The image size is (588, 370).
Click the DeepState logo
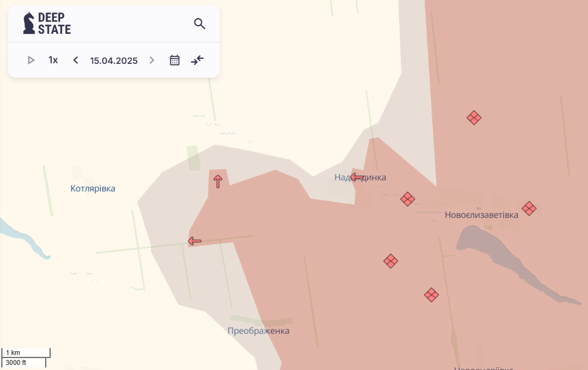tap(47, 24)
